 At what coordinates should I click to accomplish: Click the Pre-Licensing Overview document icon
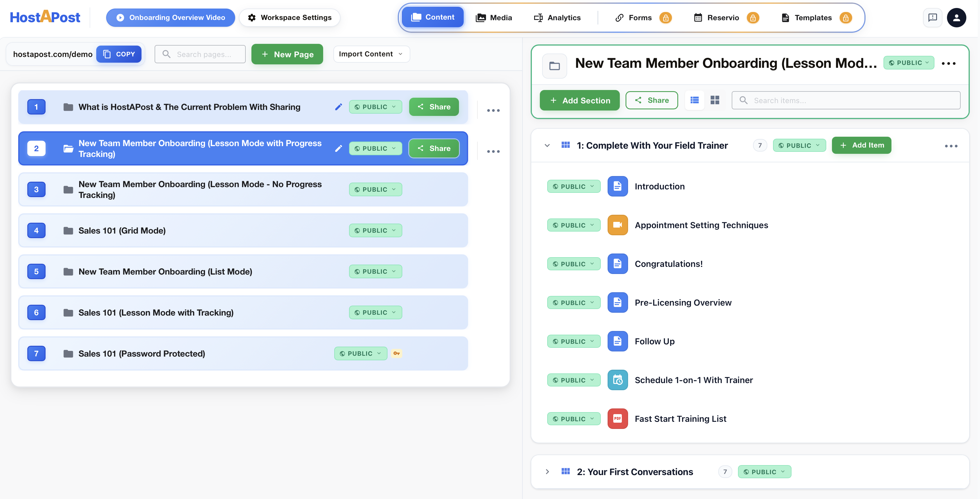tap(618, 302)
